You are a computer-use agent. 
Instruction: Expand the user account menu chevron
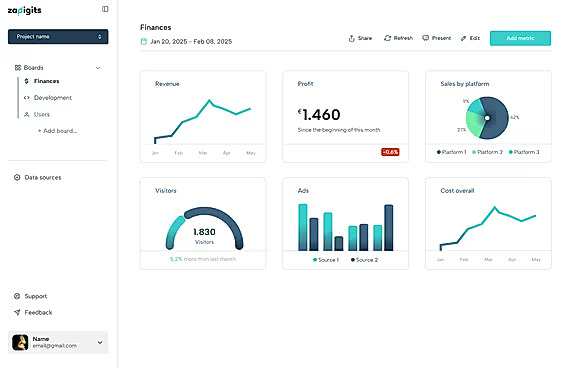[x=100, y=342]
